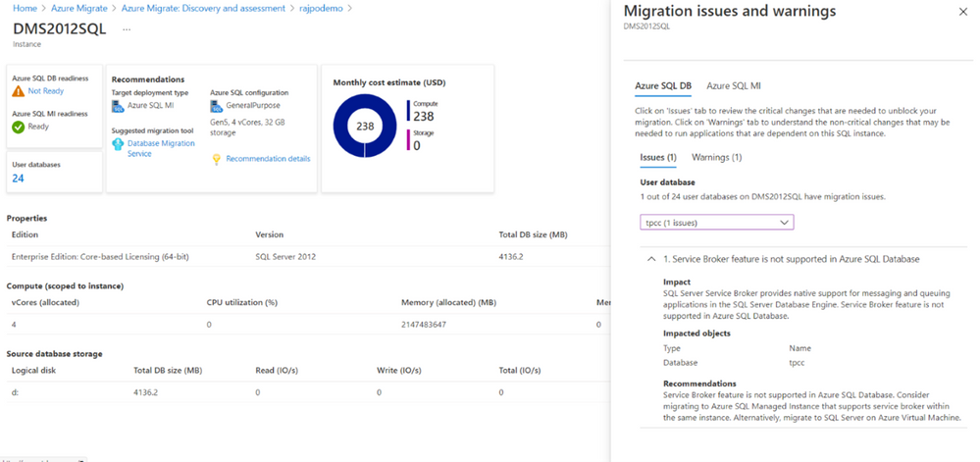The height and width of the screenshot is (462, 980).
Task: Select the Issues (1) tab
Action: tap(658, 158)
